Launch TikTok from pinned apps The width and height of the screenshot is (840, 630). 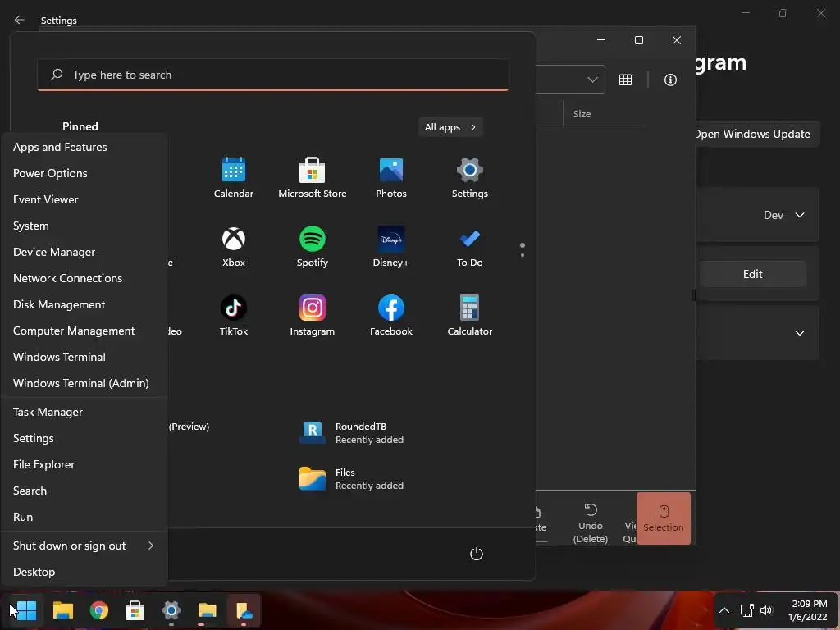[x=234, y=316]
